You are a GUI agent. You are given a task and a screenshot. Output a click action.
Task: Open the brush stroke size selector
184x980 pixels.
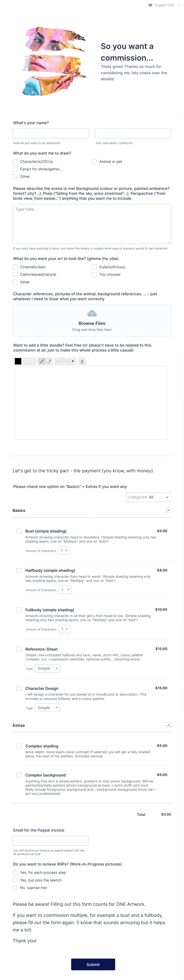pyautogui.click(x=29, y=361)
